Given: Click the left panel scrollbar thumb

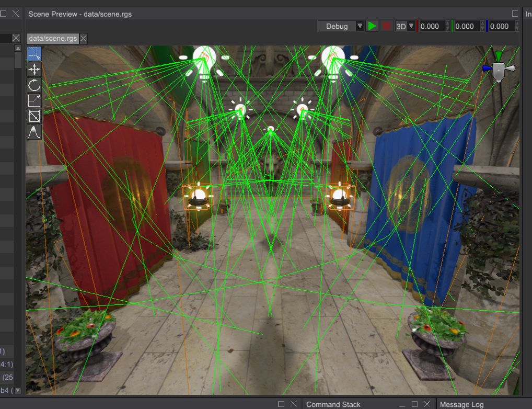Looking at the screenshot, I should (18, 61).
